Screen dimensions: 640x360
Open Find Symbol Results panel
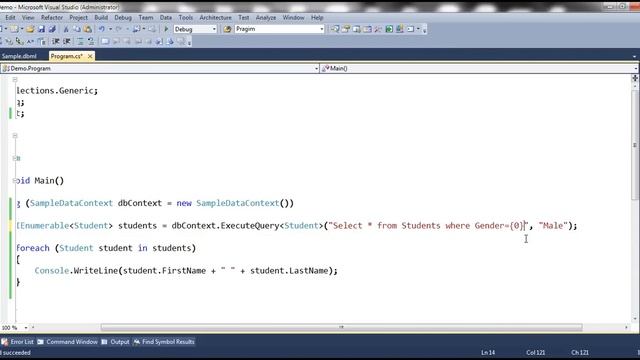pos(164,342)
